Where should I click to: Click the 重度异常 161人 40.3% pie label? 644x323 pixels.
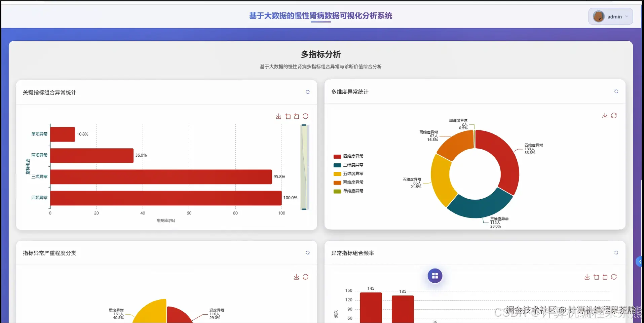[116, 314]
